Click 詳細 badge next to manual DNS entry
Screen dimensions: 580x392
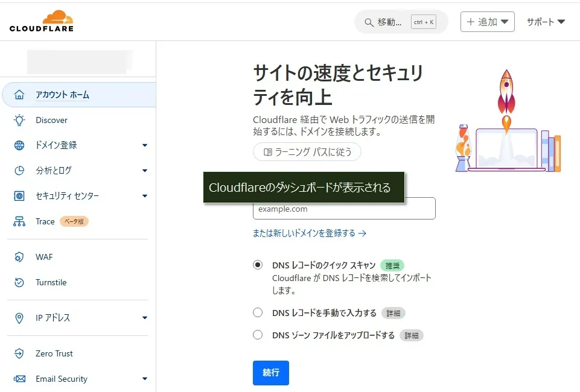(x=393, y=314)
